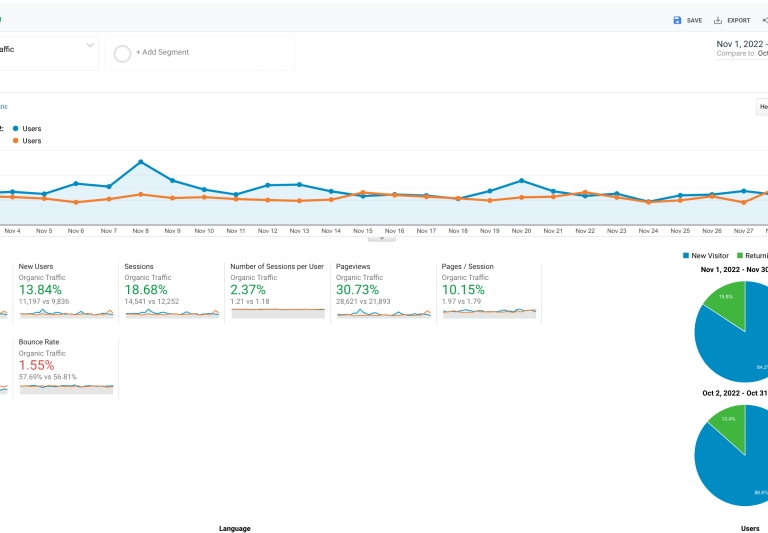768x533 pixels.
Task: Click the orange Users legend dot
Action: (16, 141)
